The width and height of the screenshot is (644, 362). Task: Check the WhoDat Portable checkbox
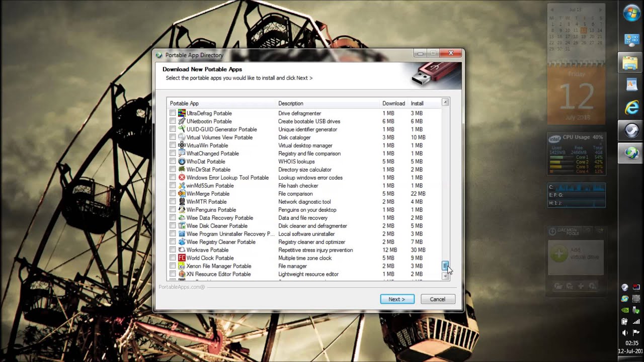(x=173, y=161)
